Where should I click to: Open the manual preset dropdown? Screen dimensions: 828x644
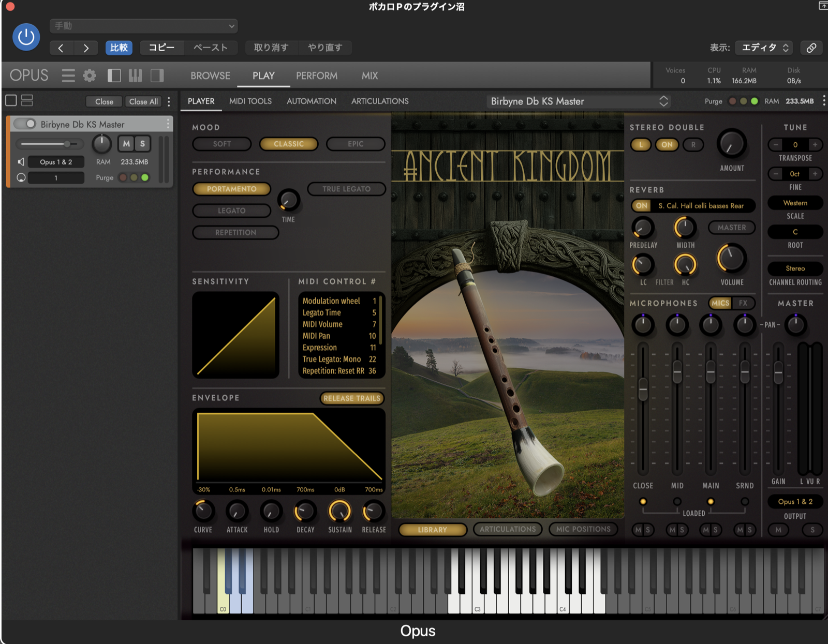tap(144, 26)
